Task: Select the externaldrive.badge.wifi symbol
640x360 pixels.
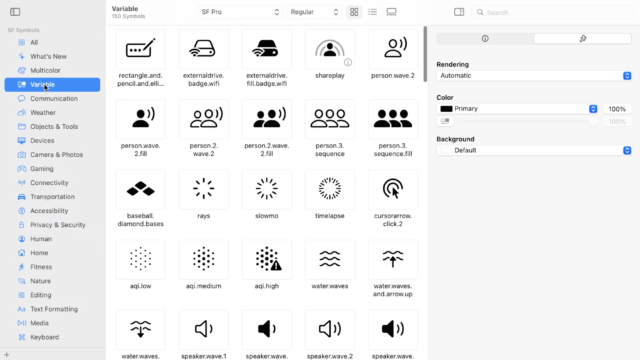Action: (203, 49)
